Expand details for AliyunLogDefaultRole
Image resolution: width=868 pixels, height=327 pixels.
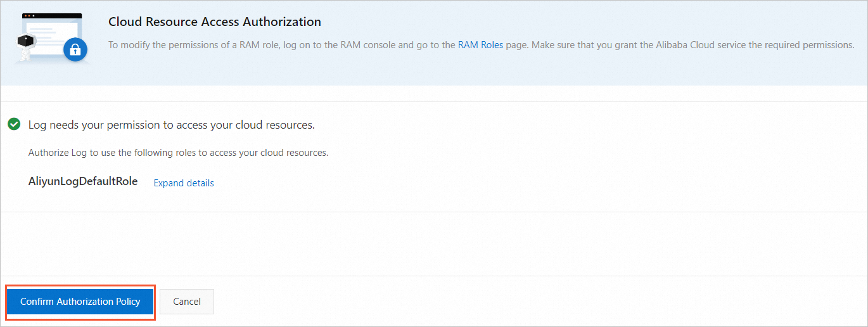pos(184,183)
